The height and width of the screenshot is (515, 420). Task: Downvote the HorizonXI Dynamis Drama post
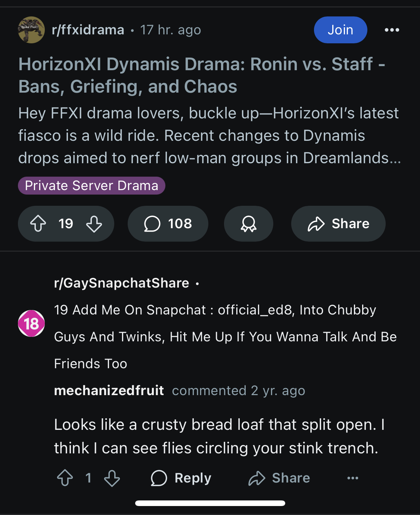point(94,224)
